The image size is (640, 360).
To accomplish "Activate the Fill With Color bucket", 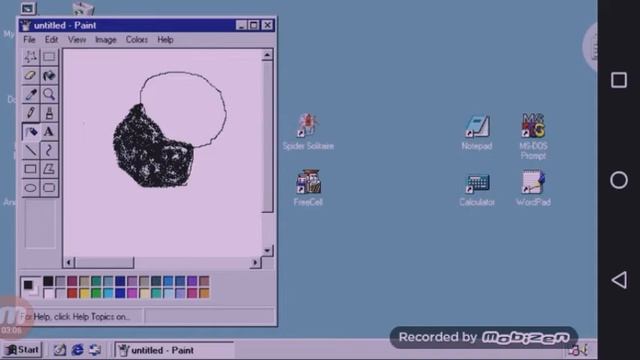I will click(x=49, y=76).
